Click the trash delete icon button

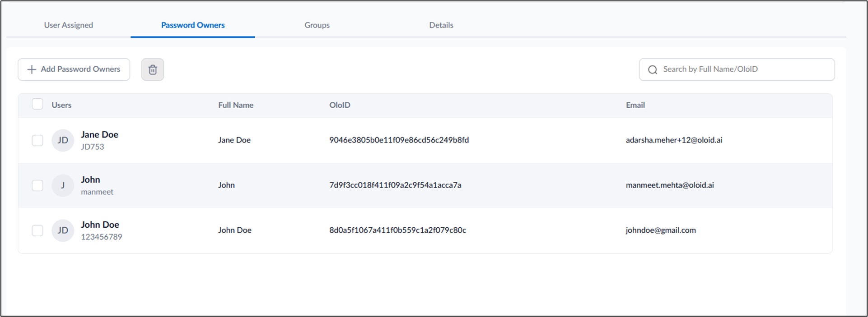click(x=153, y=69)
